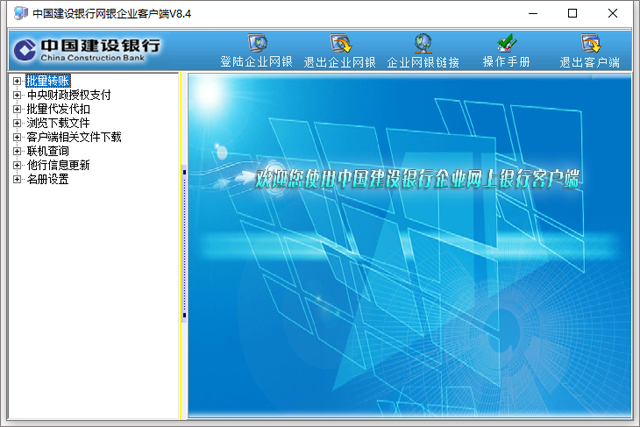Select 他行信息更新 in the tree

[x=58, y=165]
